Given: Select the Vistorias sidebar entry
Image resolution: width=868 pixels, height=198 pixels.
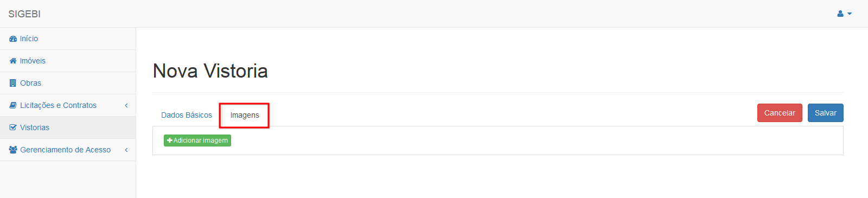Looking at the screenshot, I should (x=68, y=127).
